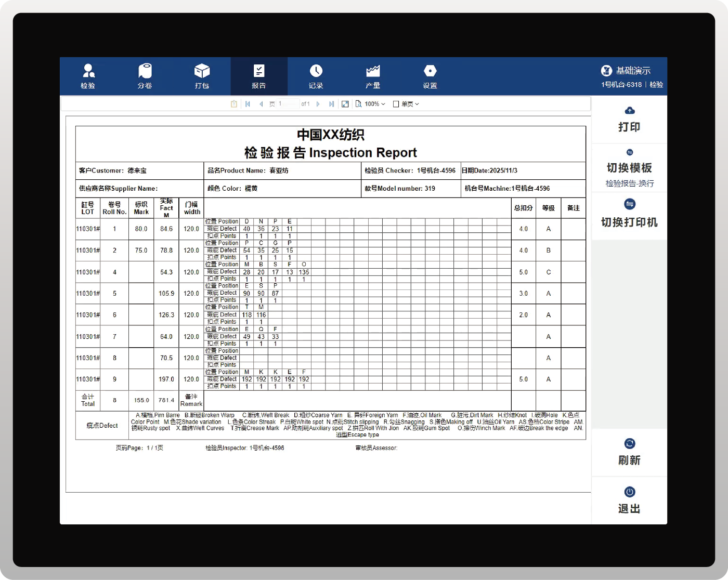Click the refresh circular arrows icon
728x580 pixels.
pyautogui.click(x=630, y=443)
